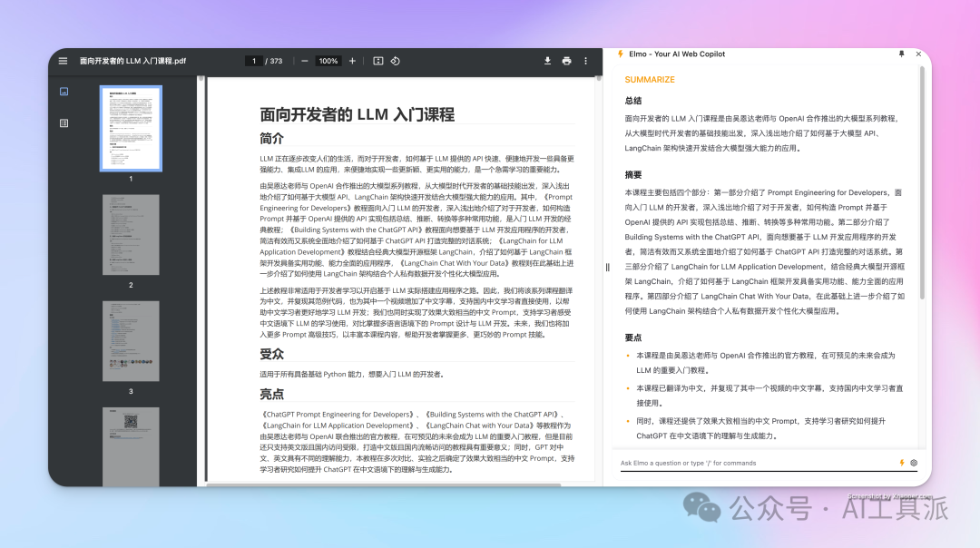Select page 1 thumbnail
Screen dimensions: 980x548
point(131,129)
